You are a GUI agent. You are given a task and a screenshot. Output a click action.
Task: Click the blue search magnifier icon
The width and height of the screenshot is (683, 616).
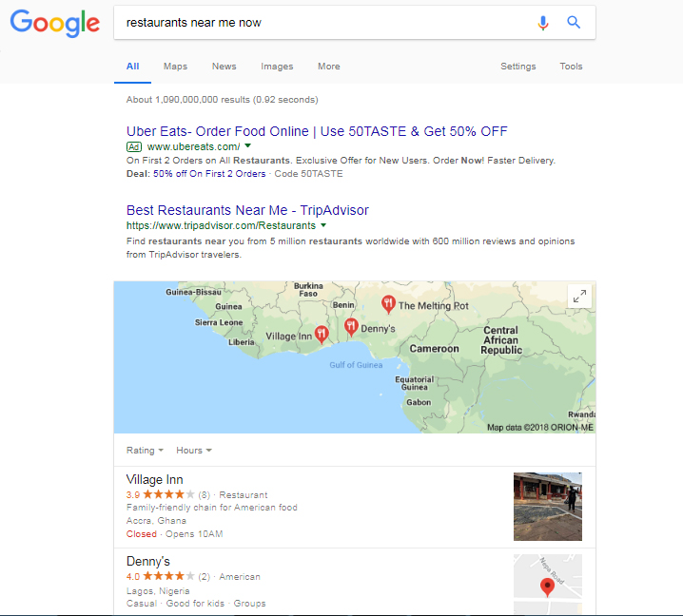click(574, 22)
